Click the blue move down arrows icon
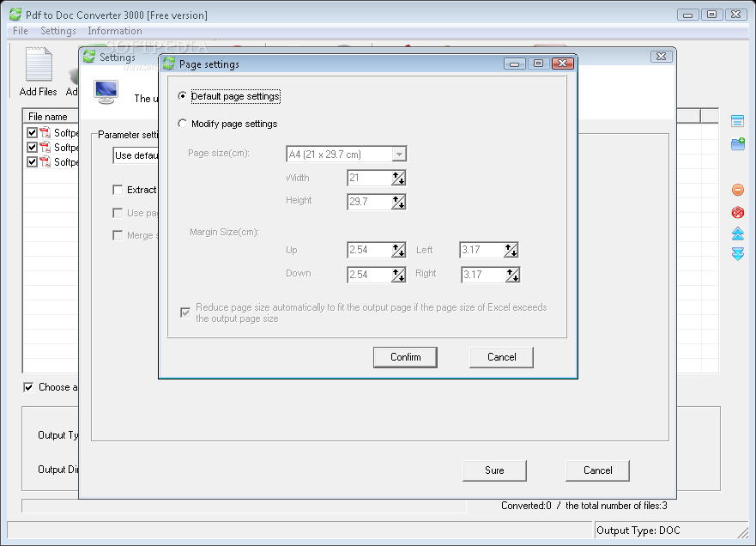 pyautogui.click(x=738, y=254)
